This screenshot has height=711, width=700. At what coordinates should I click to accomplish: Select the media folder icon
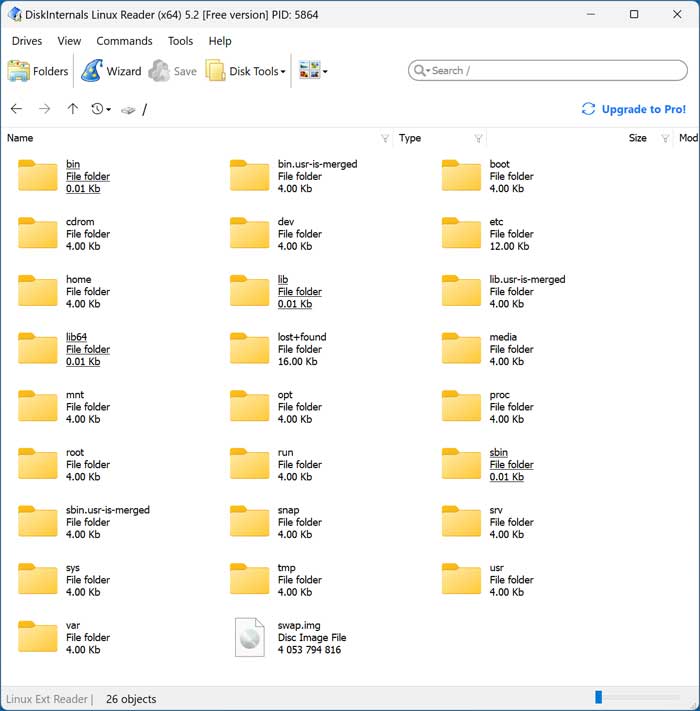461,348
